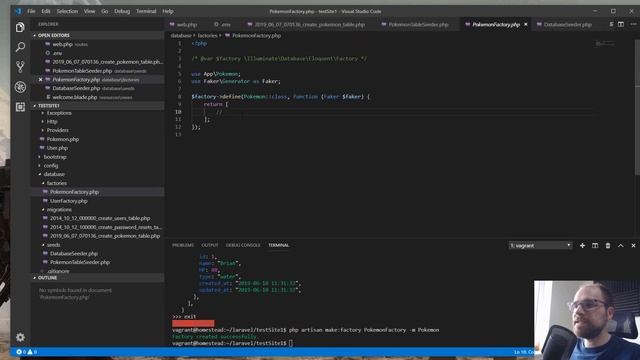This screenshot has width=640, height=360.
Task: Collapse the factories folder
Action: 57,183
